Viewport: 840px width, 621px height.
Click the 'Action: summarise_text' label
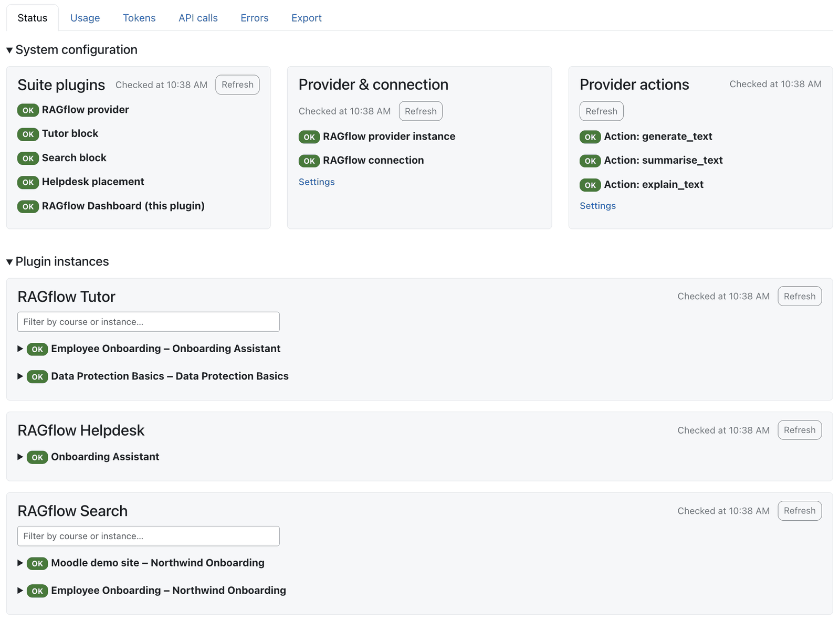(x=663, y=160)
